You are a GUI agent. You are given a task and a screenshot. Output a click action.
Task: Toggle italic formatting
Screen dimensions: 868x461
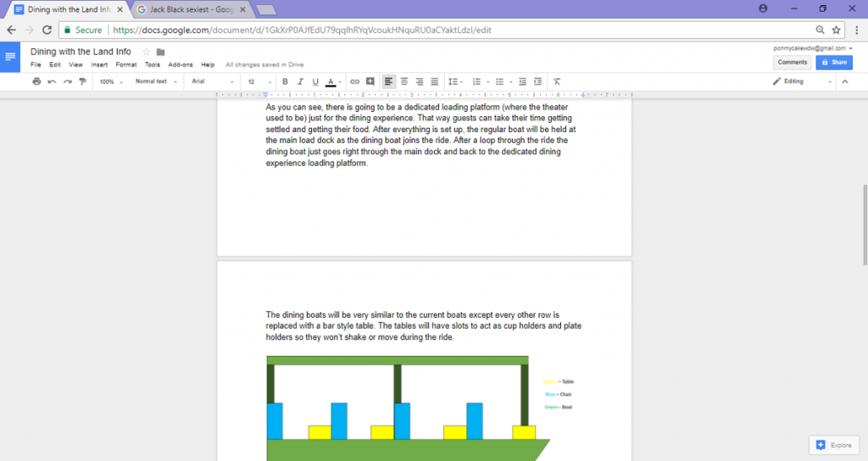tap(301, 81)
